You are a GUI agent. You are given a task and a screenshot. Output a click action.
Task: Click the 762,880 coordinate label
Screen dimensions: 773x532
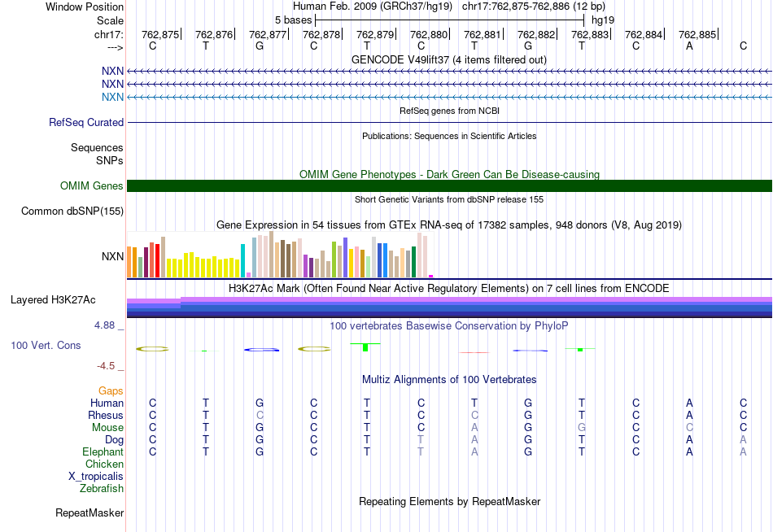coord(429,34)
